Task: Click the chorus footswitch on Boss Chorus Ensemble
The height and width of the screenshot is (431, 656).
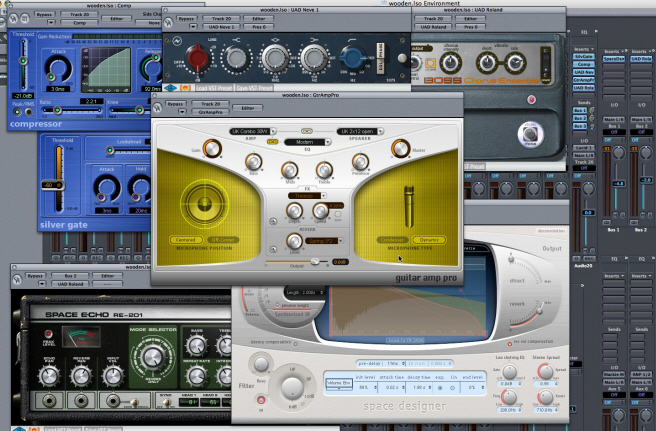Action: (531, 135)
